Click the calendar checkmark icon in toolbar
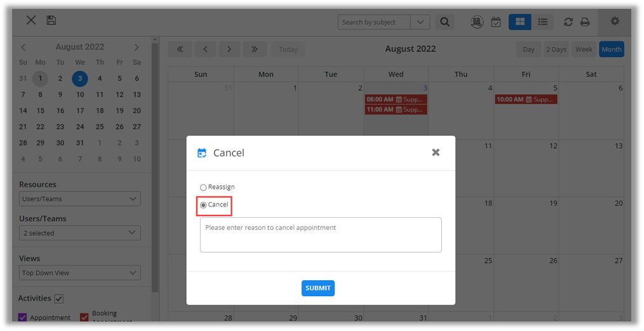644x331 pixels. [496, 22]
